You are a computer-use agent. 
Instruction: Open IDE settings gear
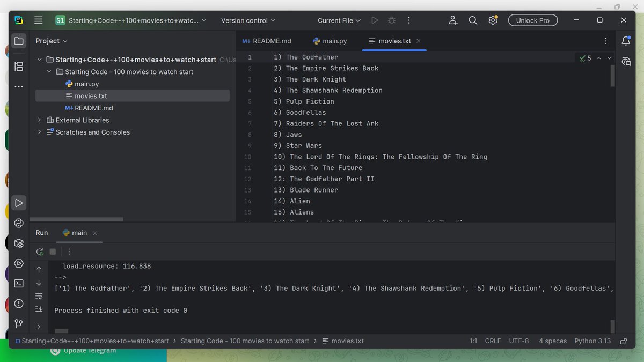(493, 20)
